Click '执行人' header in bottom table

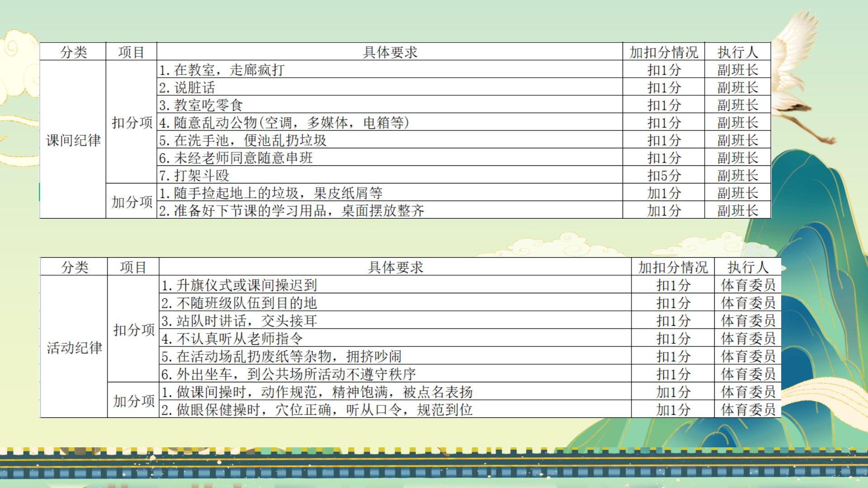point(748,267)
